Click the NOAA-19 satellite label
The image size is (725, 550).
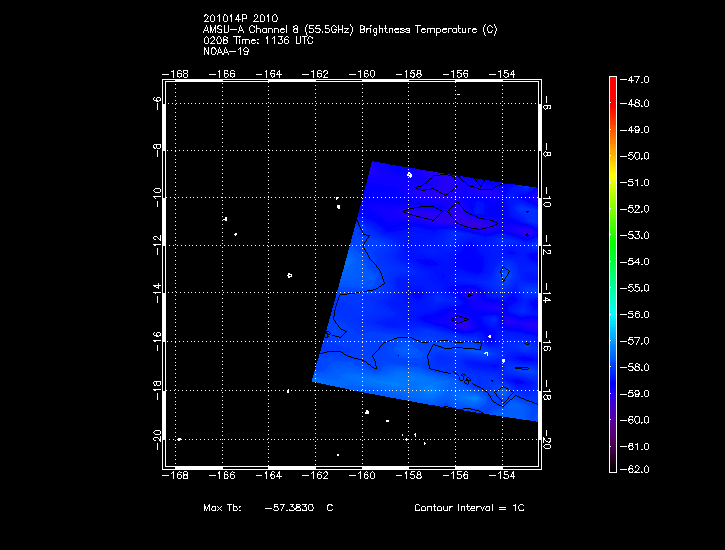(x=226, y=52)
